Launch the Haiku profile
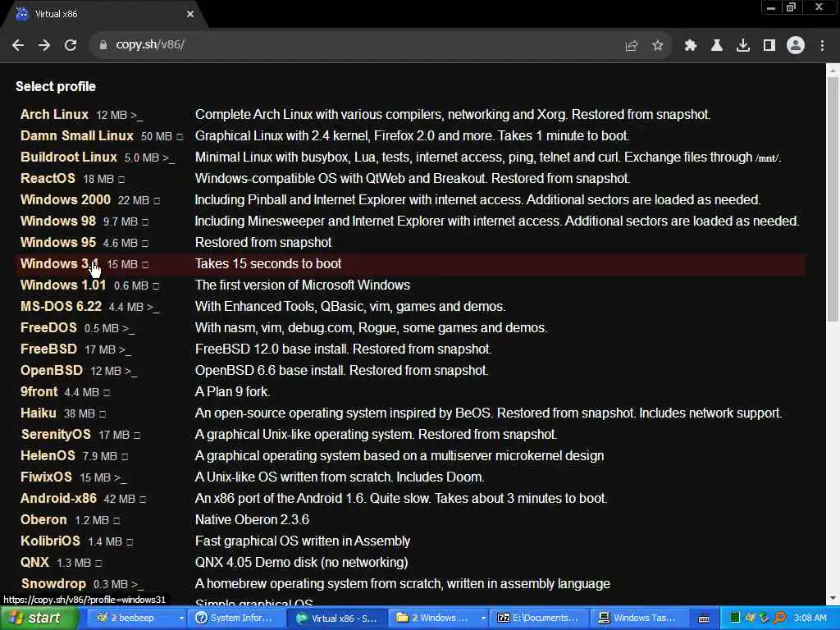Image resolution: width=840 pixels, height=630 pixels. pyautogui.click(x=39, y=413)
